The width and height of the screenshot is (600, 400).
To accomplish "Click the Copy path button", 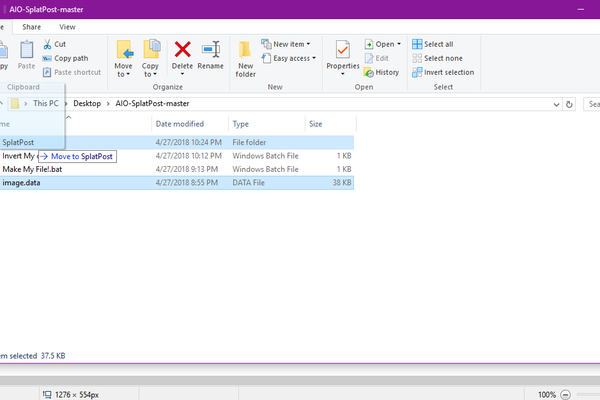I will pos(70,58).
